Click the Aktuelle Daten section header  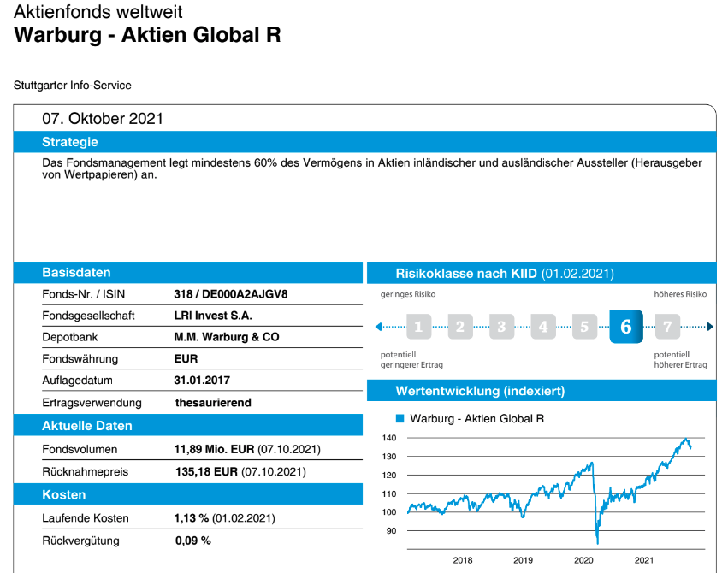(x=188, y=425)
